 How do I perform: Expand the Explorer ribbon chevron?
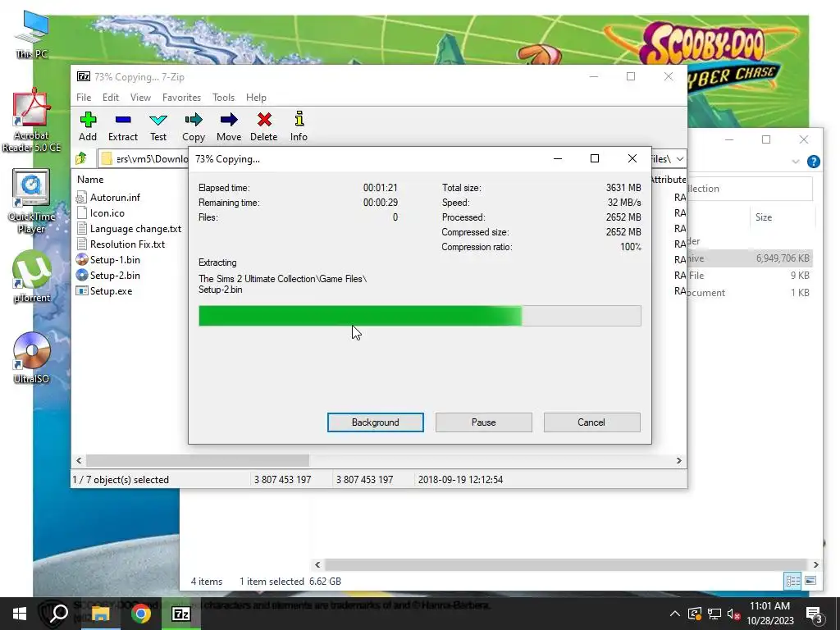(x=796, y=162)
